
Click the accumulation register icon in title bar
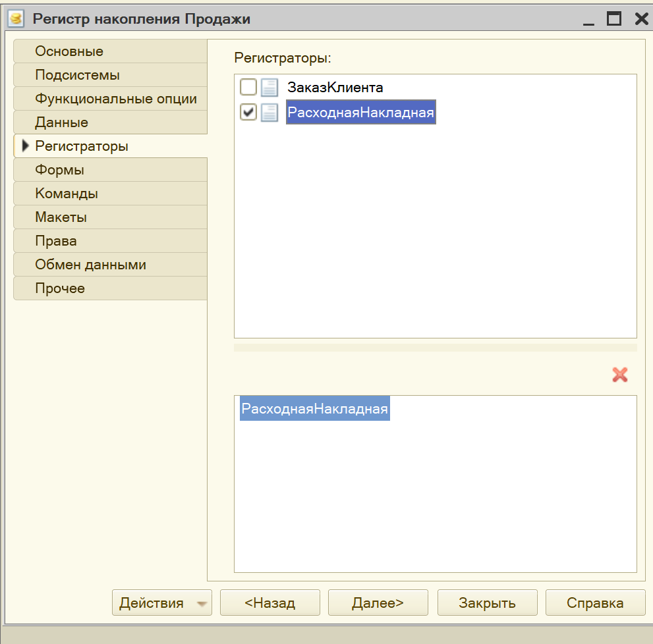coord(16,18)
